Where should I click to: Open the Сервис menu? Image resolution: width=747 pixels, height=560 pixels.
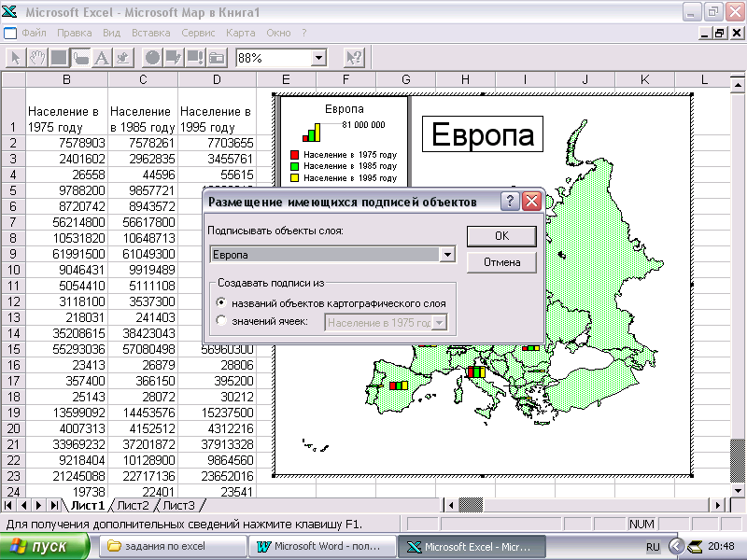point(198,33)
